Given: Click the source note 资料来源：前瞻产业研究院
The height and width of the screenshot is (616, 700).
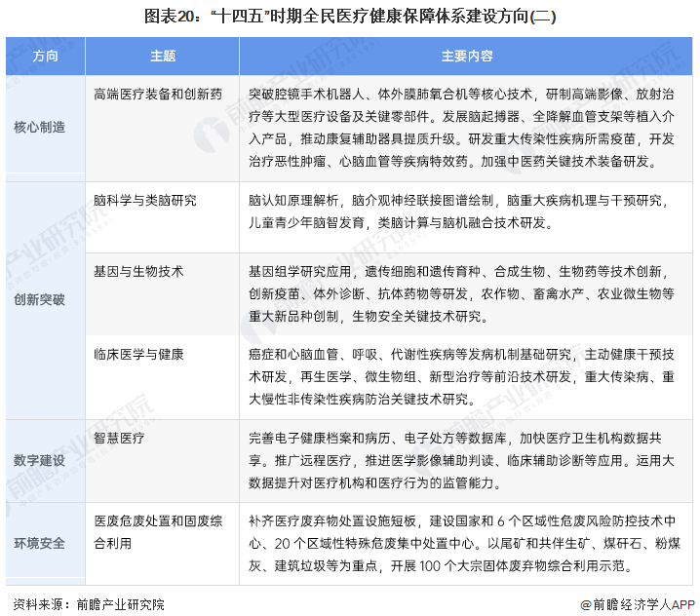Looking at the screenshot, I should pos(89,605).
